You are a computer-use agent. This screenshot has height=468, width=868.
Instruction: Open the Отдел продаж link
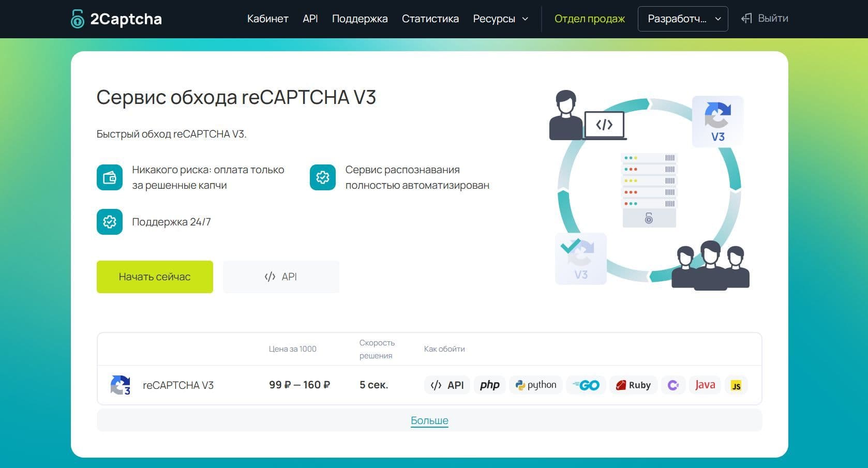pyautogui.click(x=589, y=19)
